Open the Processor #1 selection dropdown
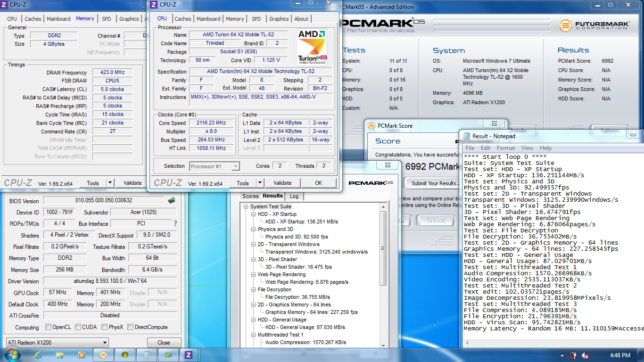644x362 pixels. (x=215, y=166)
